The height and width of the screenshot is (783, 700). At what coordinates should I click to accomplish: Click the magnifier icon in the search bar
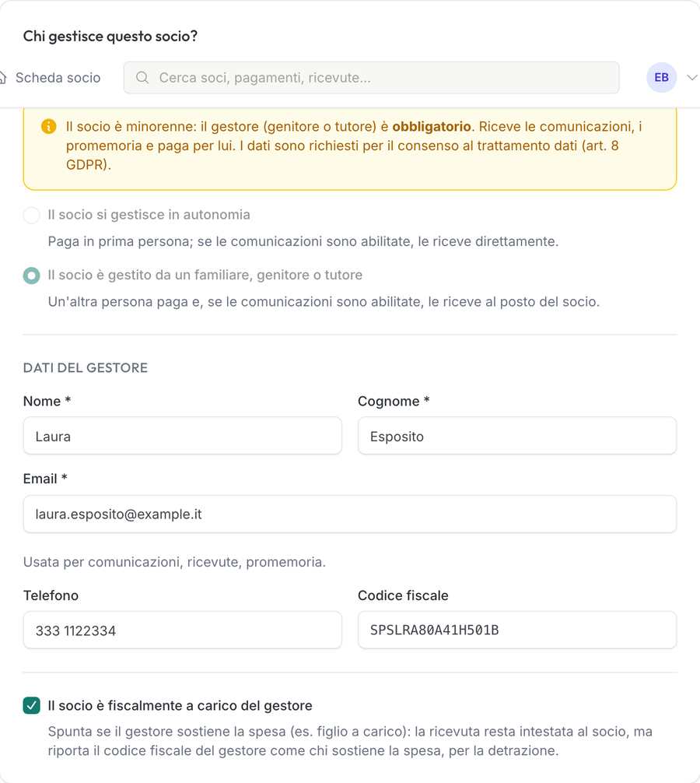(x=142, y=77)
